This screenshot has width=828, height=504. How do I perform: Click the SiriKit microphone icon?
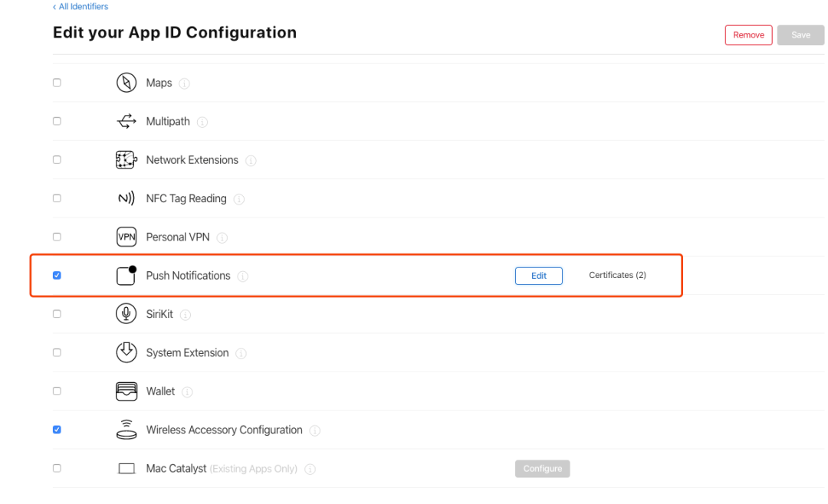[x=126, y=314]
